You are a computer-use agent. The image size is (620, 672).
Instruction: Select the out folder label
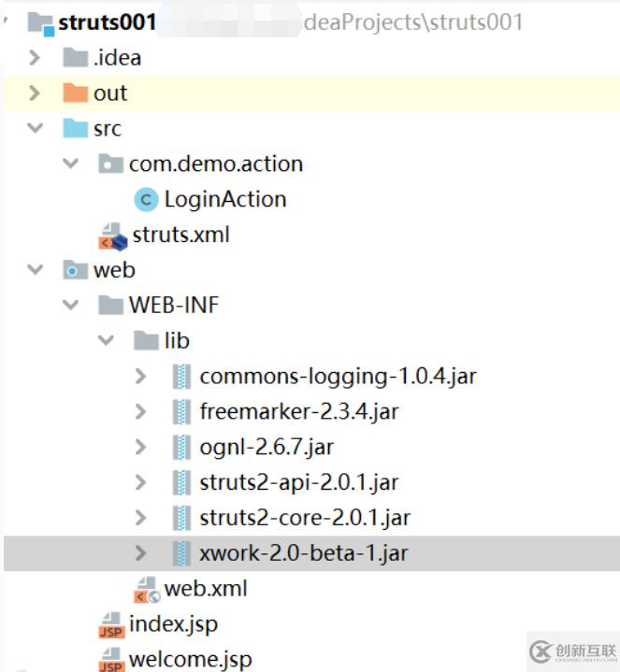pos(110,93)
